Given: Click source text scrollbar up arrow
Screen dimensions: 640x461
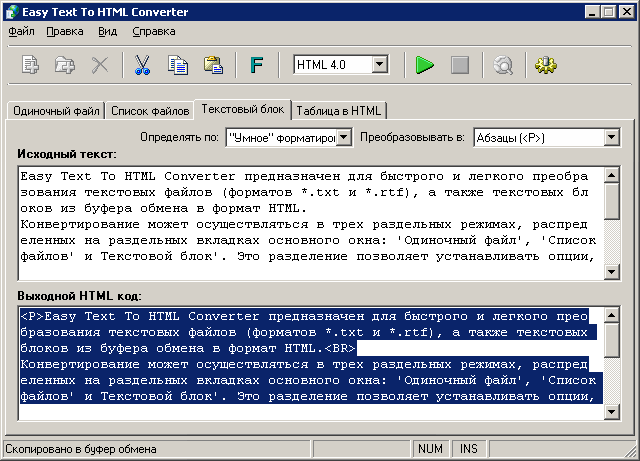Looking at the screenshot, I should tap(611, 176).
